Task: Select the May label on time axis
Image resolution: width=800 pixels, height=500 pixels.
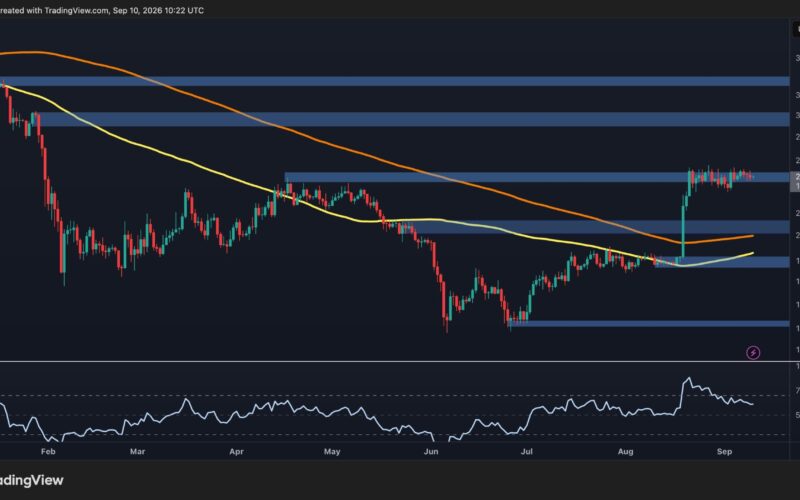Action: [x=332, y=452]
